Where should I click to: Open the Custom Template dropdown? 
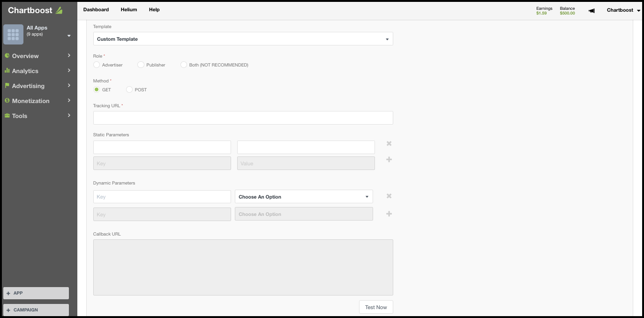click(243, 39)
